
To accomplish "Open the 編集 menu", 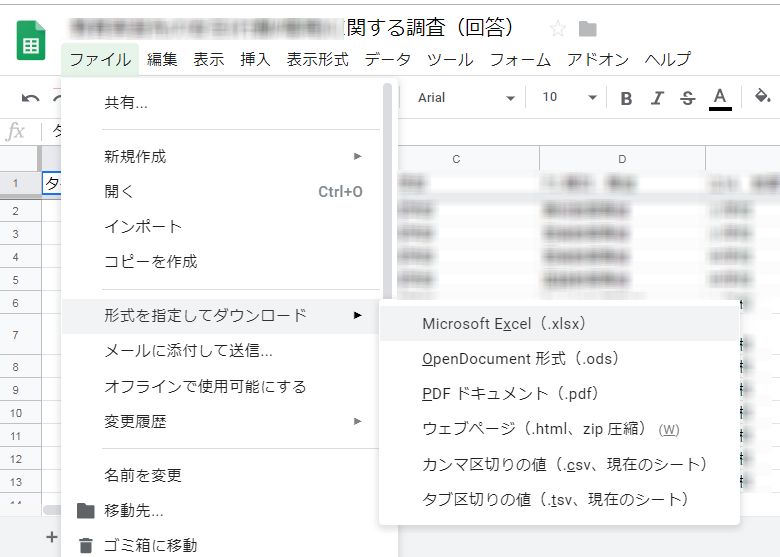I will pyautogui.click(x=162, y=60).
